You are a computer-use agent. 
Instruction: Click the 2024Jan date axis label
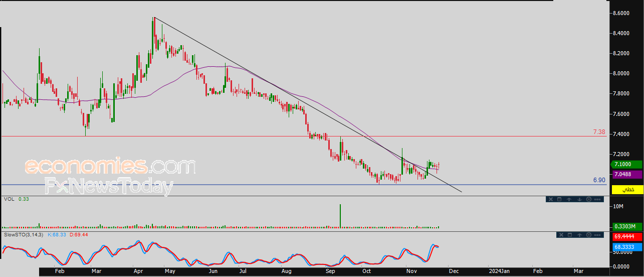point(498,271)
